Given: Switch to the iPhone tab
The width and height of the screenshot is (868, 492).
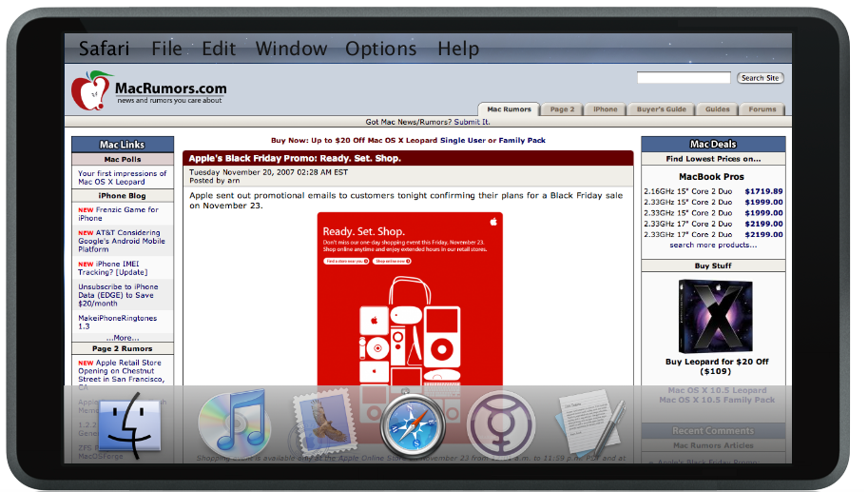Looking at the screenshot, I should (605, 109).
